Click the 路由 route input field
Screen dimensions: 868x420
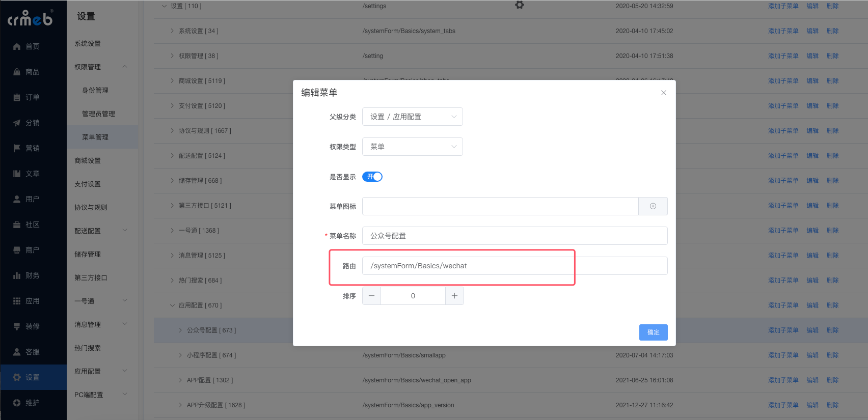click(x=514, y=266)
